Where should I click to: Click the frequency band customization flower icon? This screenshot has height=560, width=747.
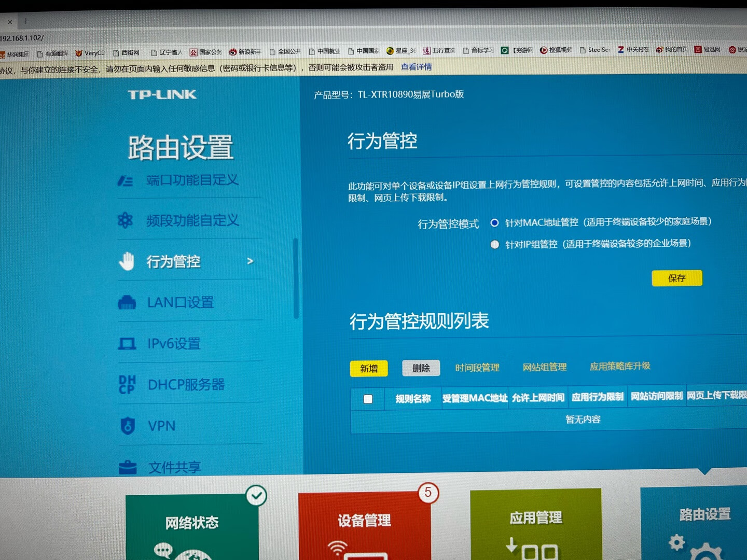125,220
